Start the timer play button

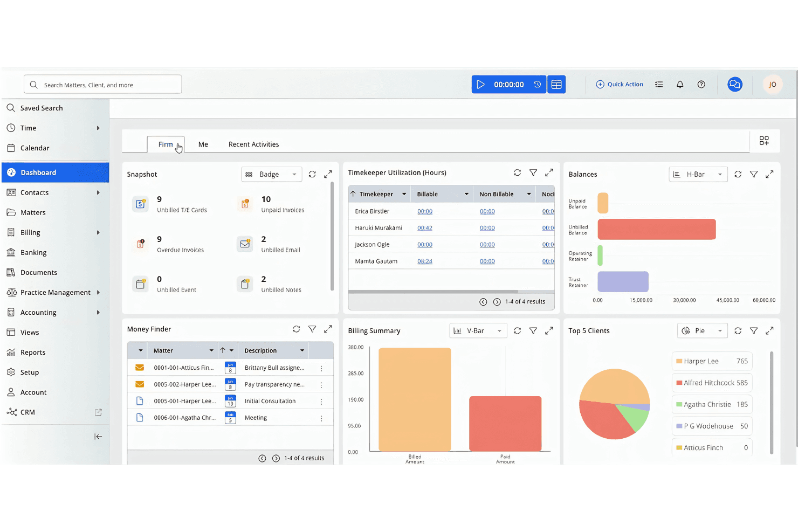pyautogui.click(x=480, y=85)
